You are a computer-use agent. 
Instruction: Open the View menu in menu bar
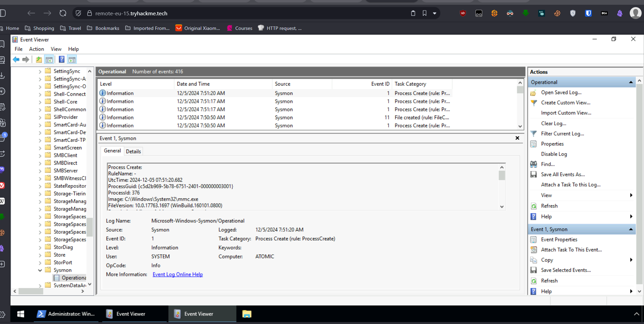[x=56, y=49]
